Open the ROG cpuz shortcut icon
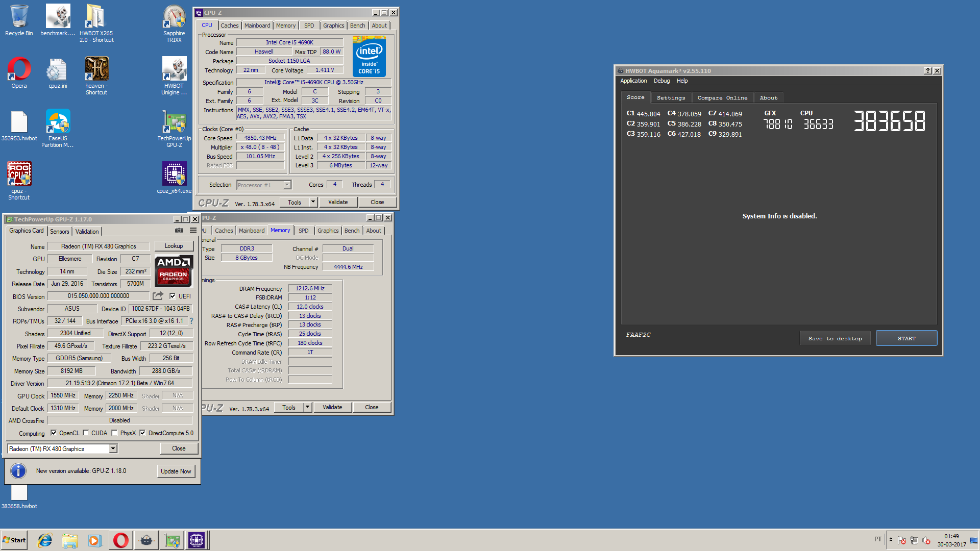 pos(19,181)
